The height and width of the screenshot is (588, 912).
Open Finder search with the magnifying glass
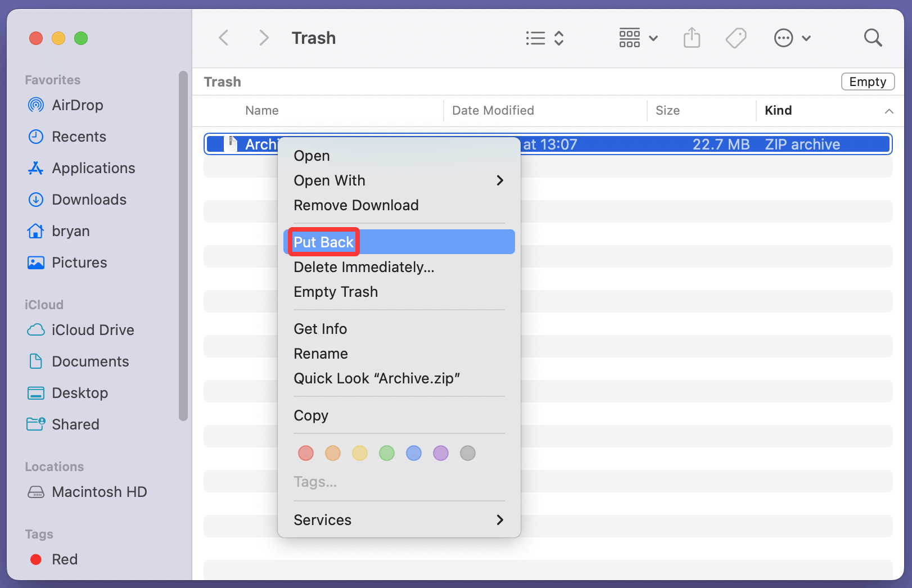872,38
